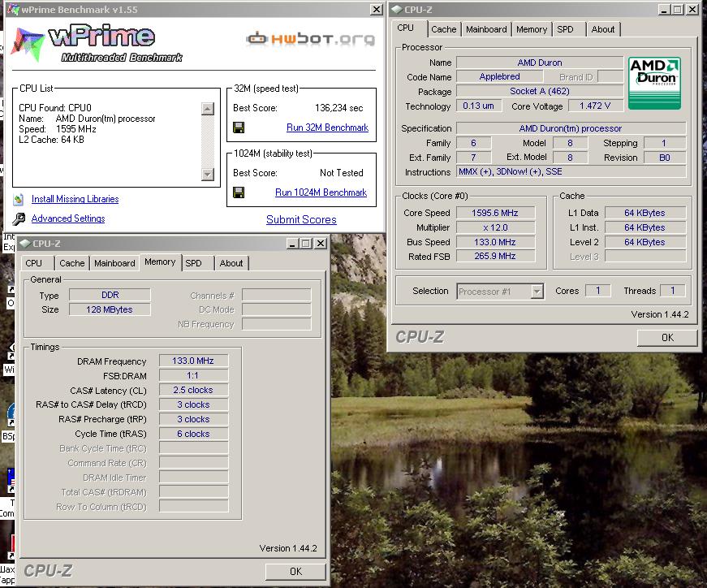The width and height of the screenshot is (707, 588).
Task: Run the 1024M Benchmark
Action: [321, 192]
